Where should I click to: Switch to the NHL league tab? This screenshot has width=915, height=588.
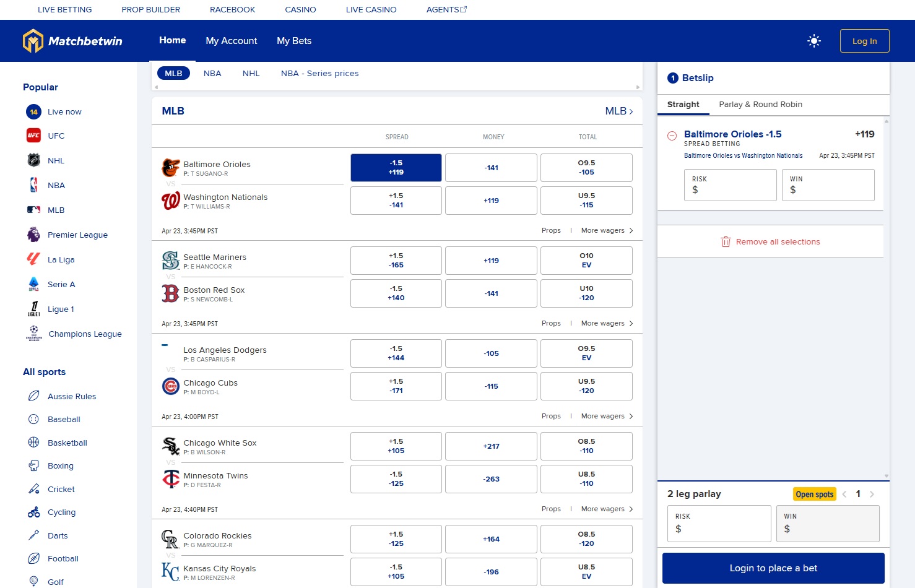[x=251, y=73]
